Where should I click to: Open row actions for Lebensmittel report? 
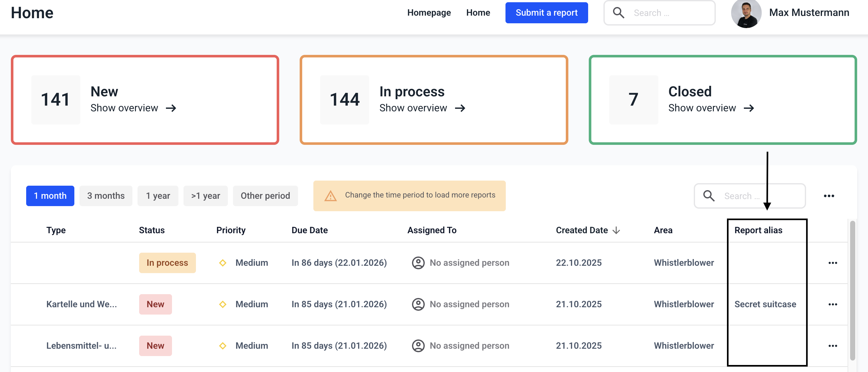point(833,346)
